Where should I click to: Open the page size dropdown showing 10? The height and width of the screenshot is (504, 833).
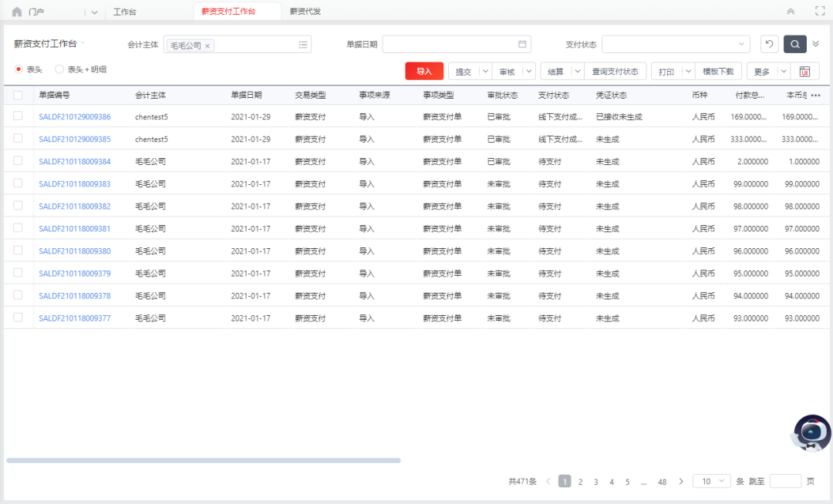(x=711, y=481)
